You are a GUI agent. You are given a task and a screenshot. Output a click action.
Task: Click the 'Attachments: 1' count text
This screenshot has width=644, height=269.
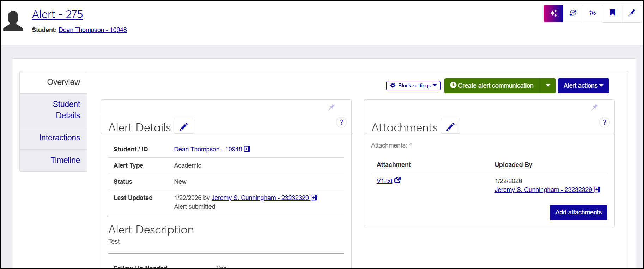pyautogui.click(x=391, y=145)
